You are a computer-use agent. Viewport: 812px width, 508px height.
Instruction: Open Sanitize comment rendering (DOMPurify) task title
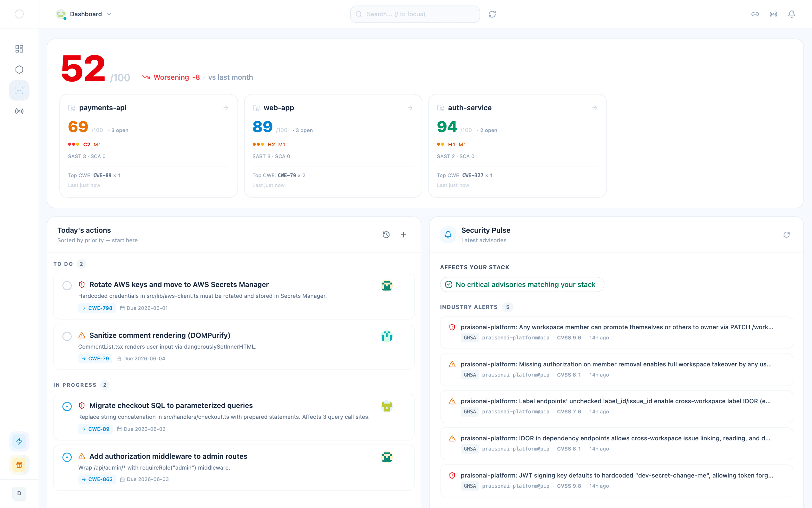click(160, 335)
